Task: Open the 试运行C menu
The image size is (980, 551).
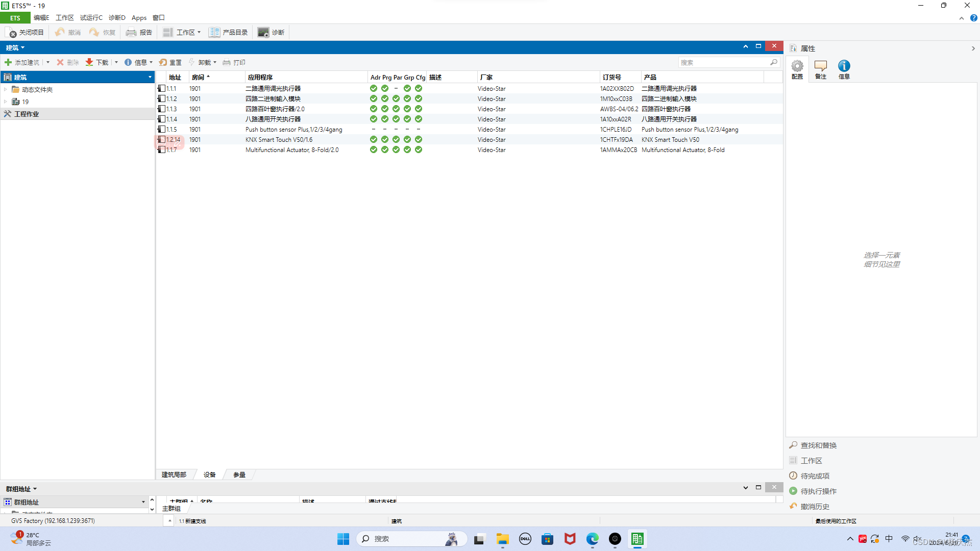Action: (x=91, y=17)
